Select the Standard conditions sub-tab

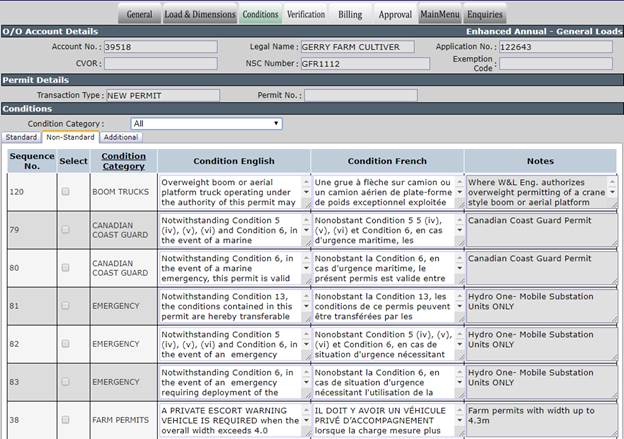pyautogui.click(x=21, y=137)
